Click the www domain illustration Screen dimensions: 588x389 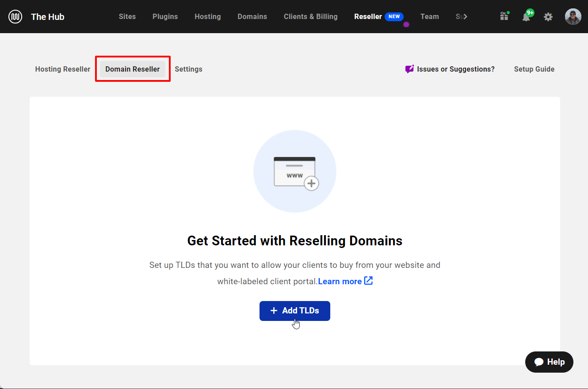[x=294, y=171]
